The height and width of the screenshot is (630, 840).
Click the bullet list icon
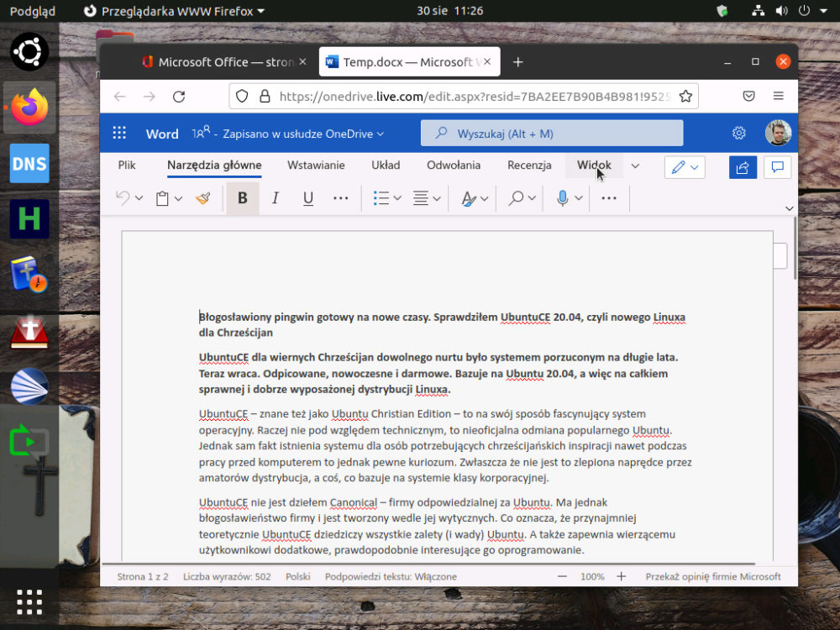click(381, 198)
